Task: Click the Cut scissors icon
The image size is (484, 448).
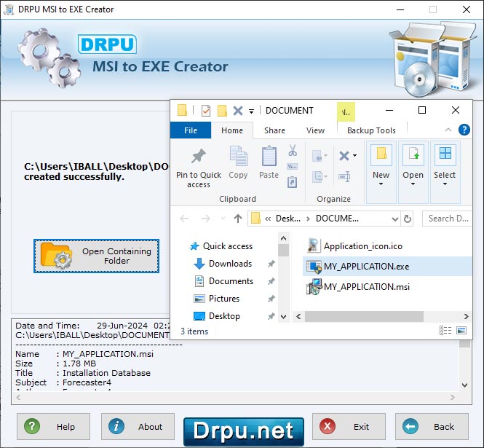Action: pos(293,150)
